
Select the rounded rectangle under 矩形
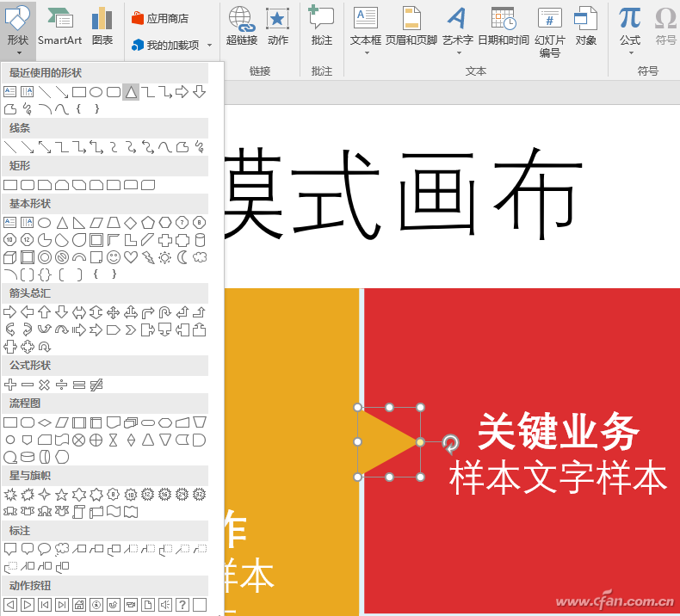pyautogui.click(x=28, y=185)
